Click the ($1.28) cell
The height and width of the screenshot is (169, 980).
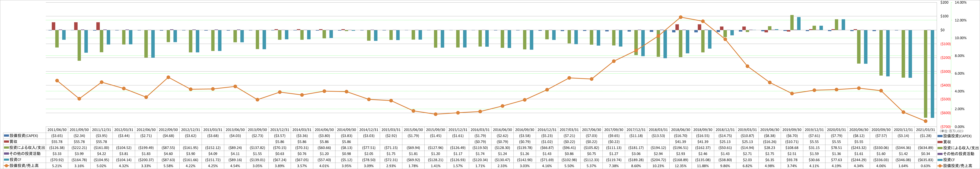click(x=926, y=136)
